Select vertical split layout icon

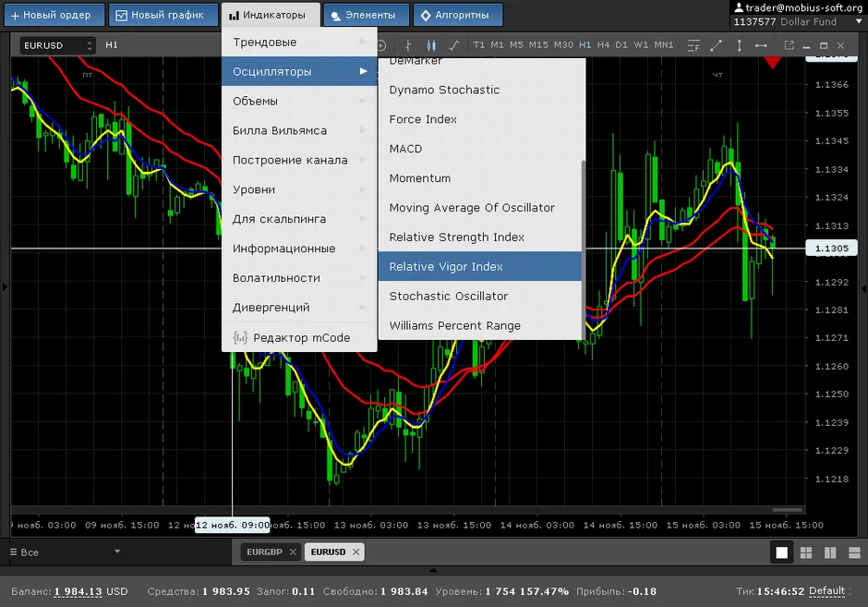tap(830, 552)
